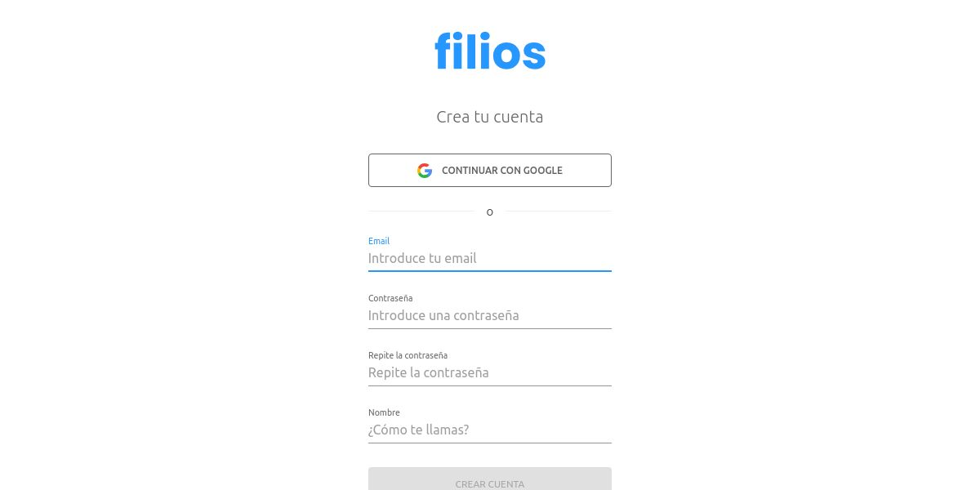Click the 'o' divider text
Viewport: 980px width, 490px height.
coord(490,212)
